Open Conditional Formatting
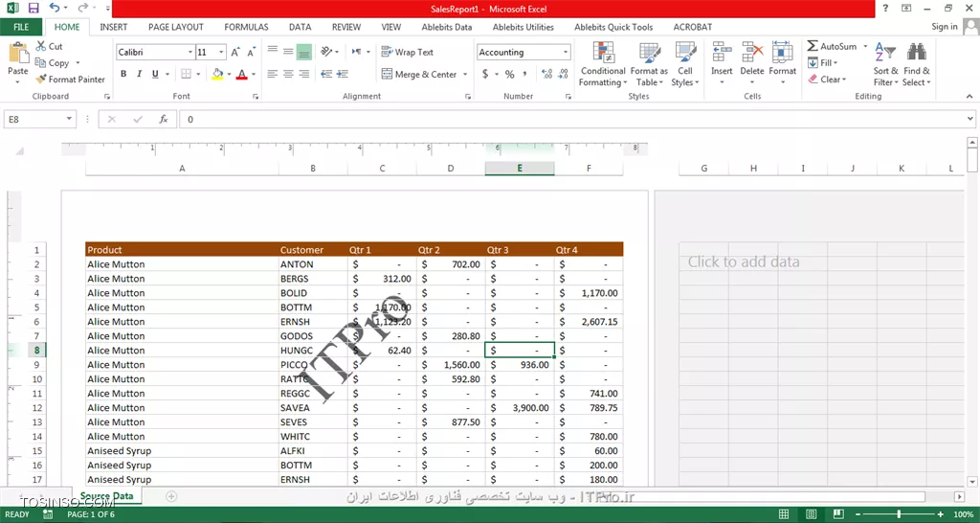The height and width of the screenshot is (523, 980). [x=603, y=64]
